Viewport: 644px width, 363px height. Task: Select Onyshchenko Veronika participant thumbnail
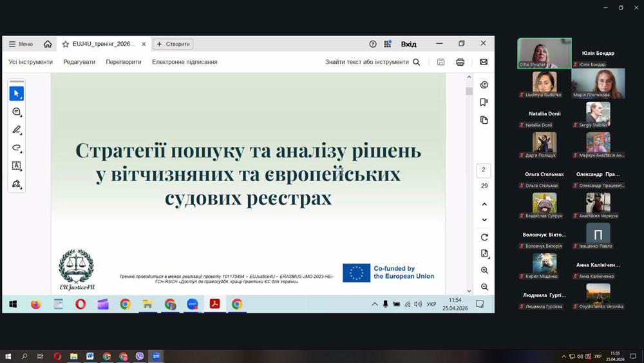point(598,295)
